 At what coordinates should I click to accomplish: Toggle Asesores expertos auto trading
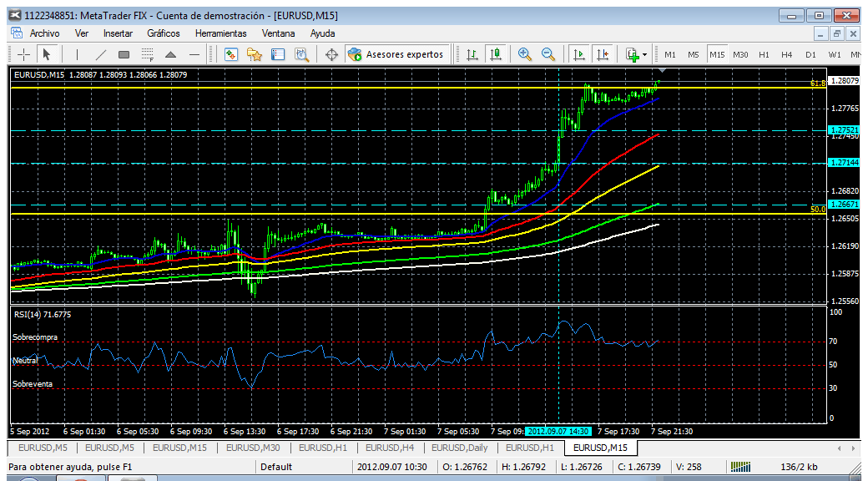coord(397,54)
